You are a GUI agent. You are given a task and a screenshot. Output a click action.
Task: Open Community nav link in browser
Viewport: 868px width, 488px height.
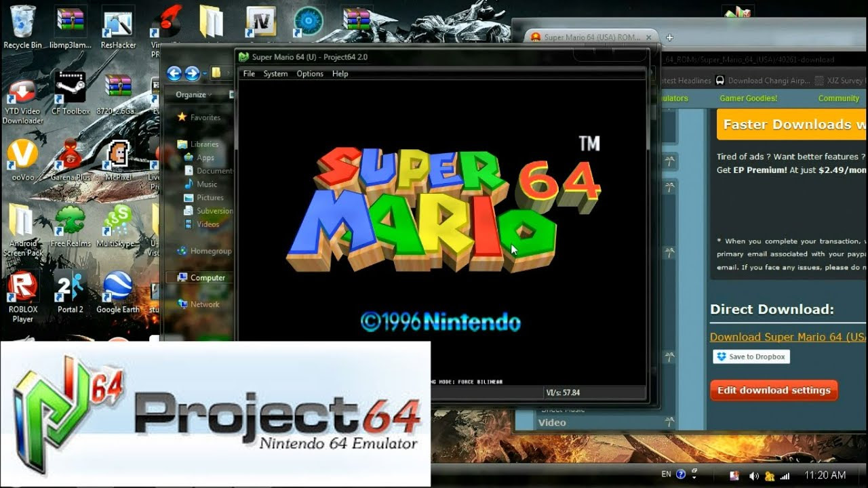839,98
